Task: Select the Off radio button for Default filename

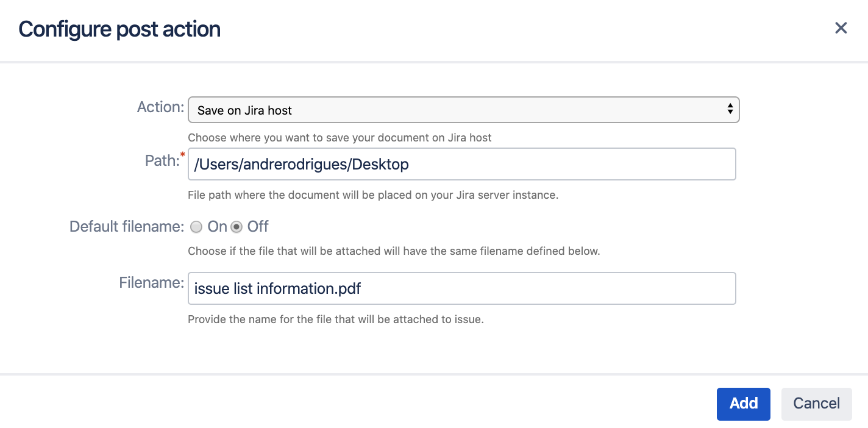Action: click(237, 227)
